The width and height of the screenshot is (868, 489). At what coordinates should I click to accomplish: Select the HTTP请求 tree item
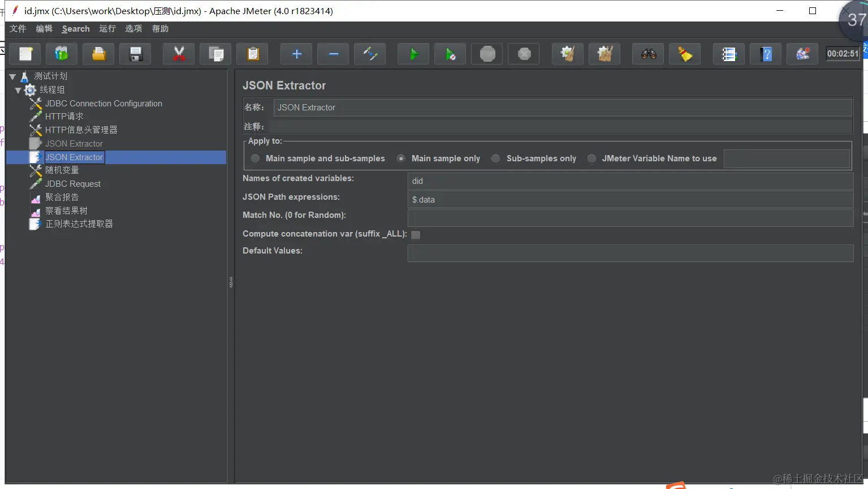tap(64, 116)
